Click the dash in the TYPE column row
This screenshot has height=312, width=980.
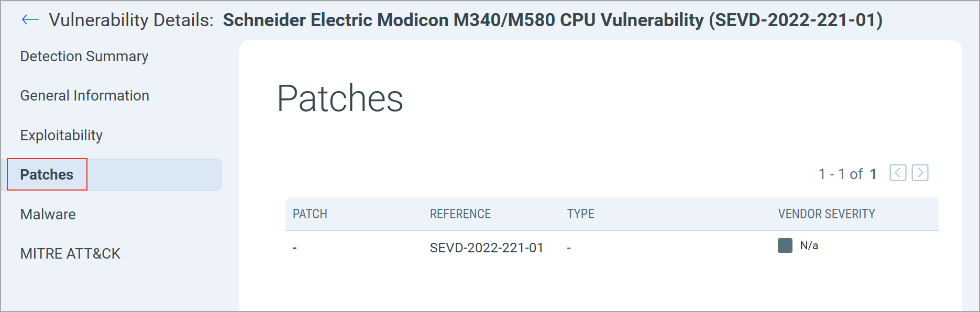[569, 248]
